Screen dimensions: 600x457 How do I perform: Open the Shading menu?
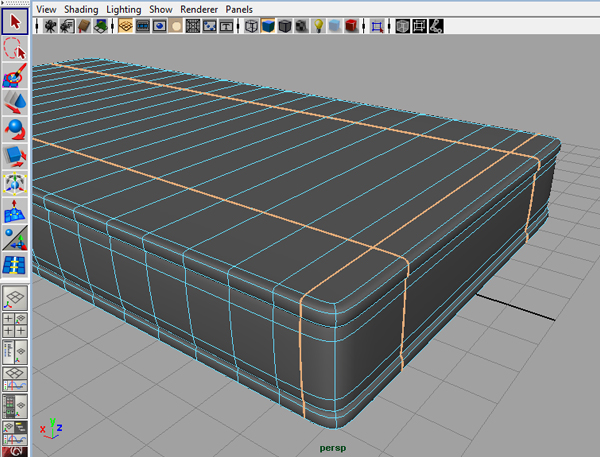click(x=81, y=9)
